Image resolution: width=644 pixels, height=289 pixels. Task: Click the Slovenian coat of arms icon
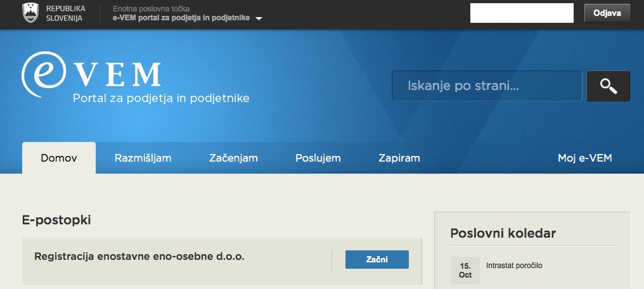pos(31,13)
